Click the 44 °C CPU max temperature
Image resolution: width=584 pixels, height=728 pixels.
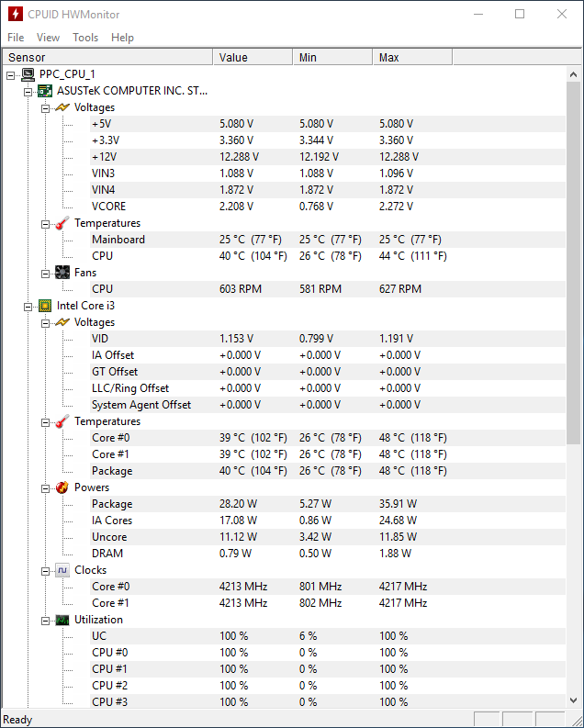(x=412, y=256)
